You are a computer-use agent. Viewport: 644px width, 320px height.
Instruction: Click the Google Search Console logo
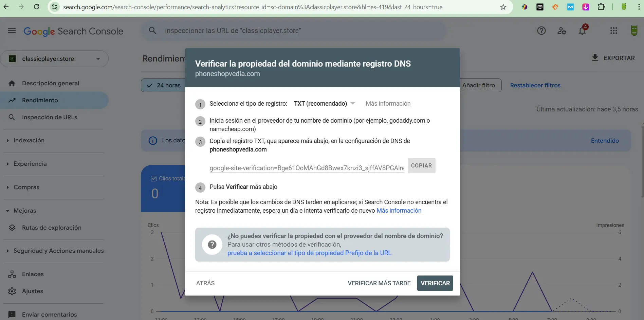pyautogui.click(x=73, y=31)
